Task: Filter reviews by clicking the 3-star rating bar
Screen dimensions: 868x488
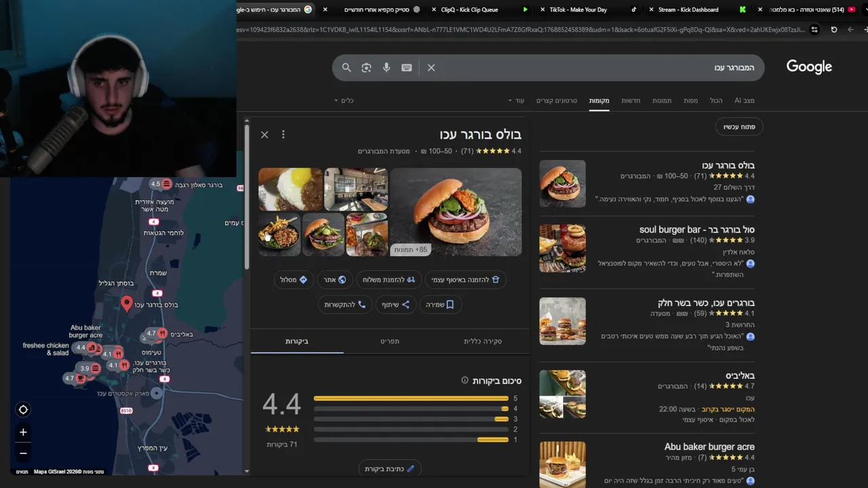Action: point(411,419)
